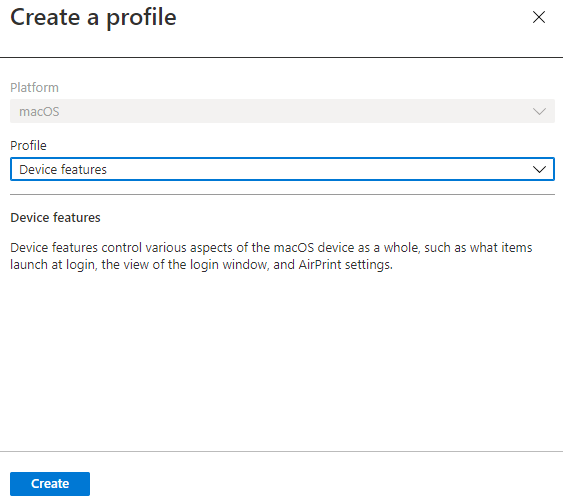Select the 'Create a profile' heading text
The image size is (563, 500).
(93, 17)
